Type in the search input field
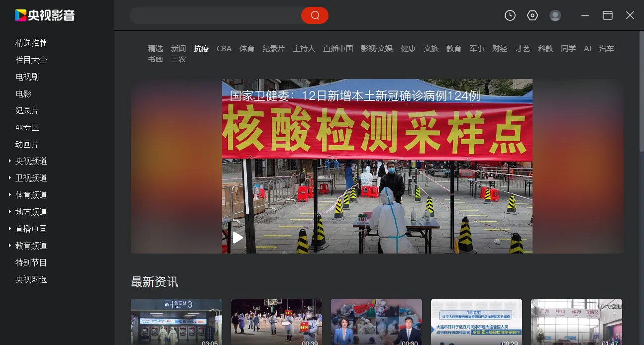The height and width of the screenshot is (345, 644). point(215,15)
